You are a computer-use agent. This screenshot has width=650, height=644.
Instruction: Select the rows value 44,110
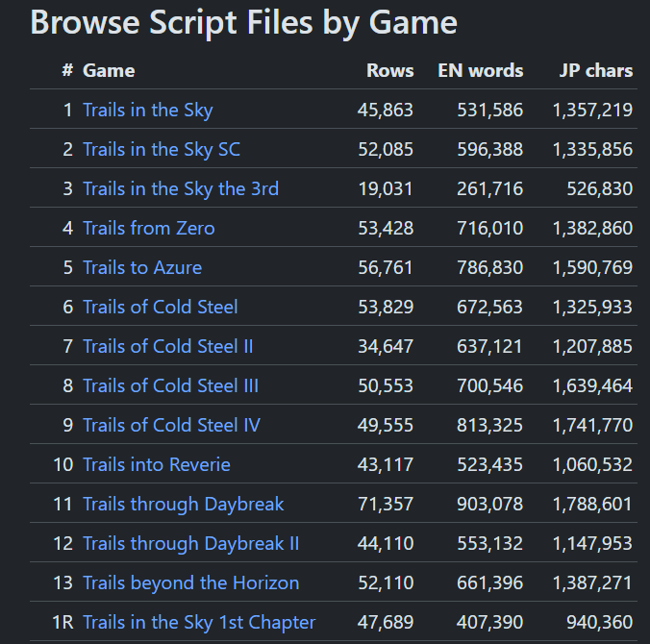pos(386,544)
